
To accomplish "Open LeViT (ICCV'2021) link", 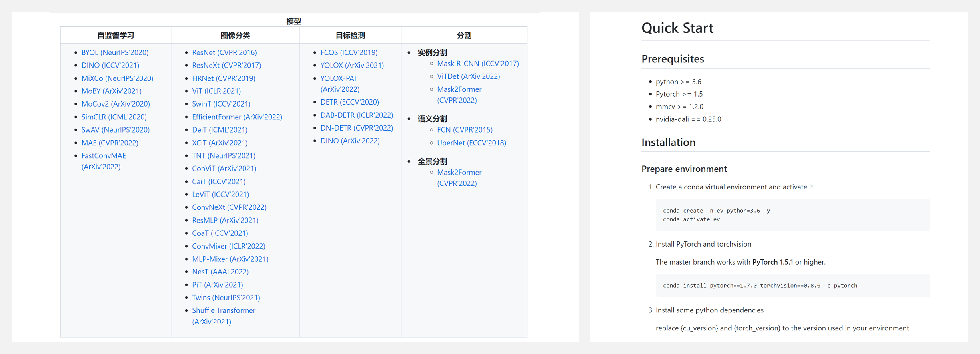I will 220,195.
